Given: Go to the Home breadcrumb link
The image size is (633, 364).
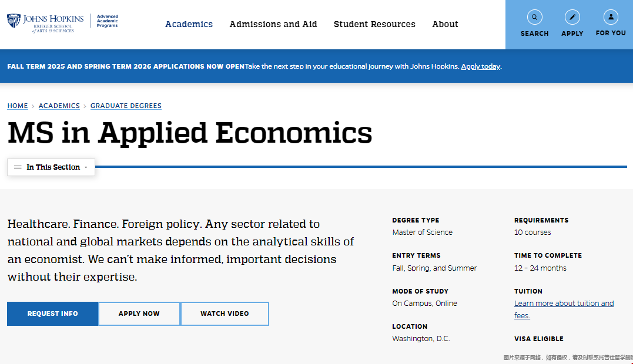Looking at the screenshot, I should [x=18, y=106].
